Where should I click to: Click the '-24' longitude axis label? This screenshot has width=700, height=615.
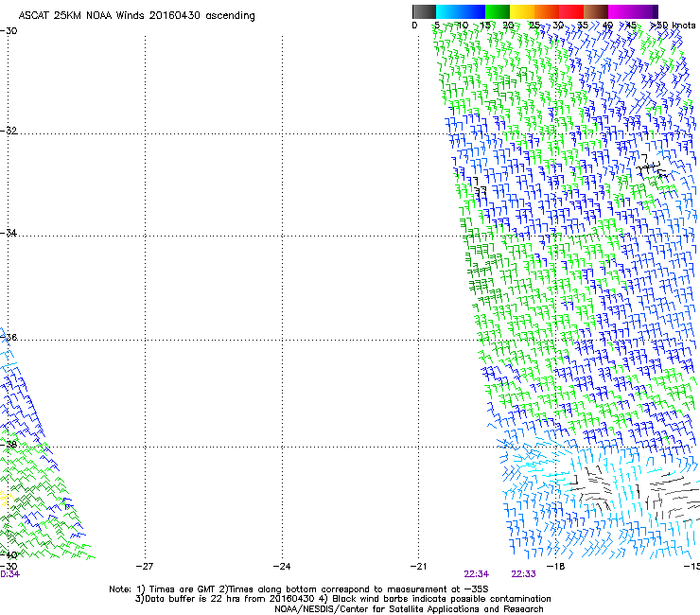coord(282,567)
